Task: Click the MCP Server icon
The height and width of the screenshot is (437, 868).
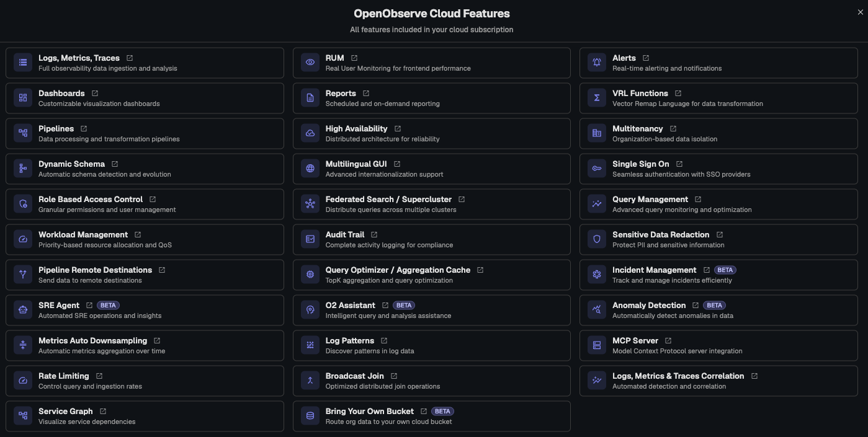Action: click(597, 345)
